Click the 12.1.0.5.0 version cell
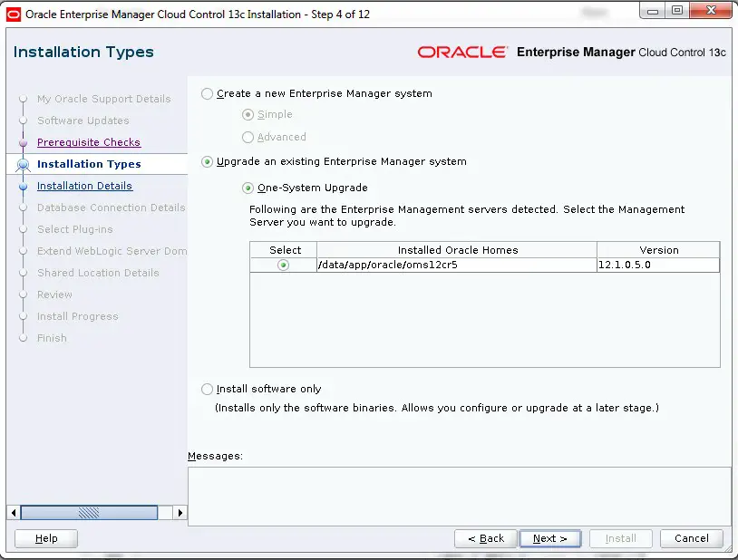This screenshot has width=738, height=560. [x=658, y=265]
